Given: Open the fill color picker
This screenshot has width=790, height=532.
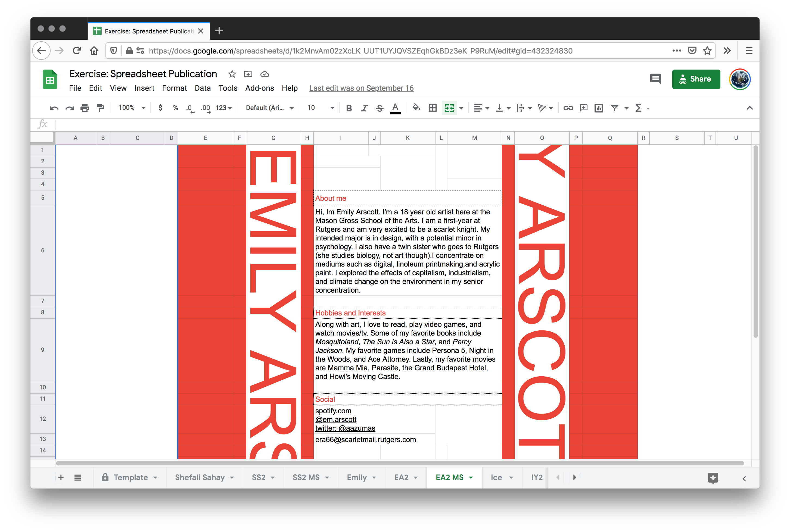Looking at the screenshot, I should (416, 108).
